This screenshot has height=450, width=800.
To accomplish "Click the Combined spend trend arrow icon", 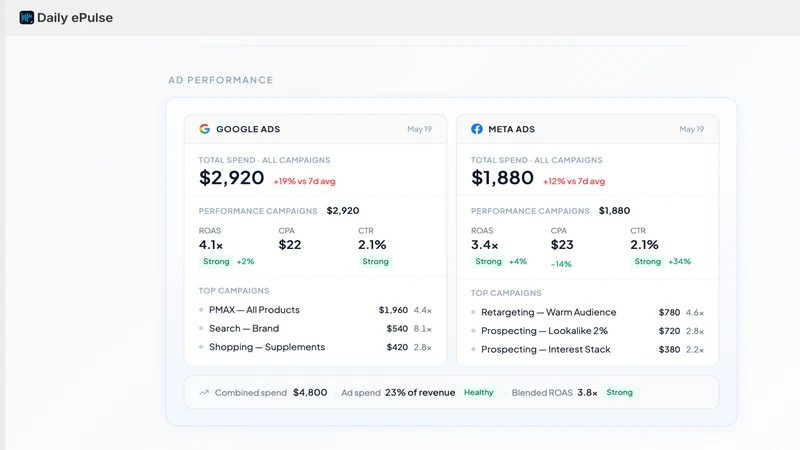I will point(204,392).
